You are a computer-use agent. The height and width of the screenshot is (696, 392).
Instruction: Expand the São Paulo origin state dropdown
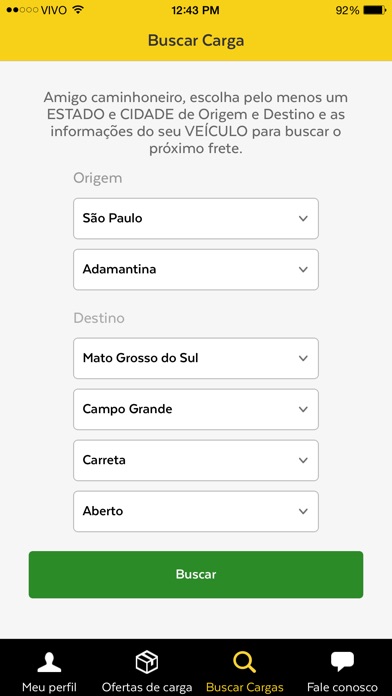point(196,218)
